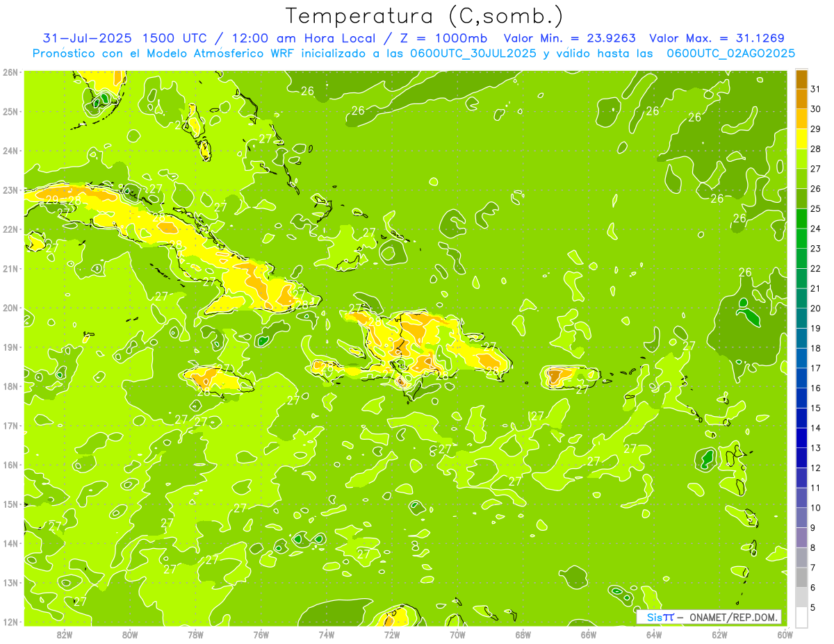Click the 70W longitude axis label

(x=457, y=634)
